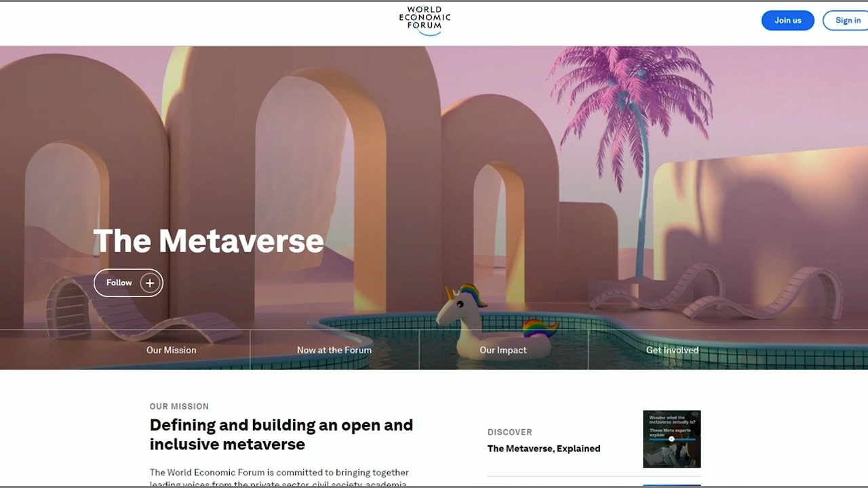The image size is (868, 488).
Task: Open The Metaverse, Explained article link
Action: click(x=543, y=449)
